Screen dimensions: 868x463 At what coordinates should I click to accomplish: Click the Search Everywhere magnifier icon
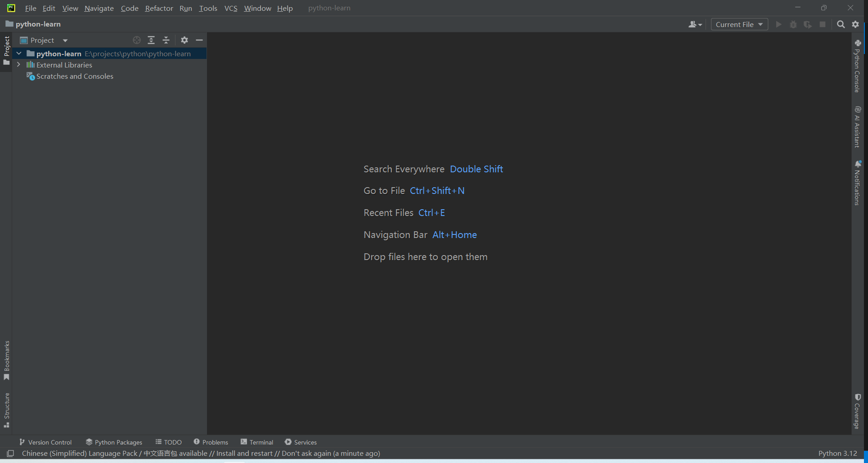click(841, 24)
